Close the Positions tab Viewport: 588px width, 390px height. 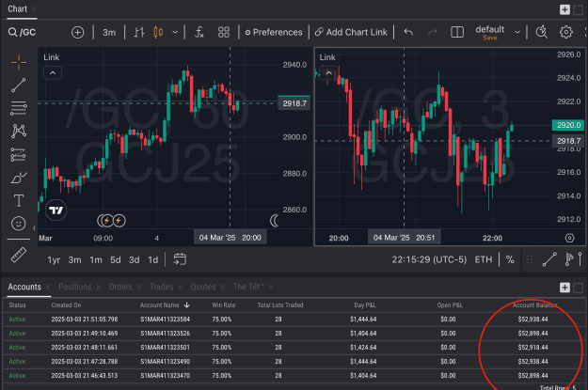[x=98, y=288]
